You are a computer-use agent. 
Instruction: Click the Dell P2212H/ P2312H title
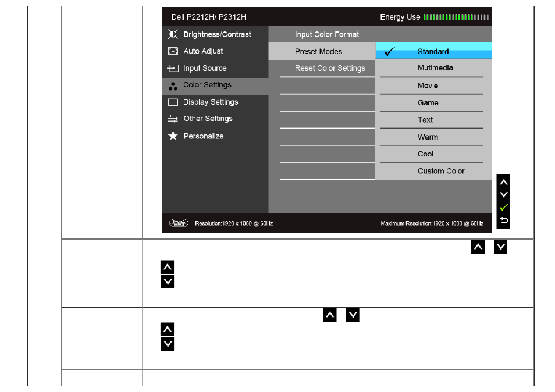[x=209, y=17]
